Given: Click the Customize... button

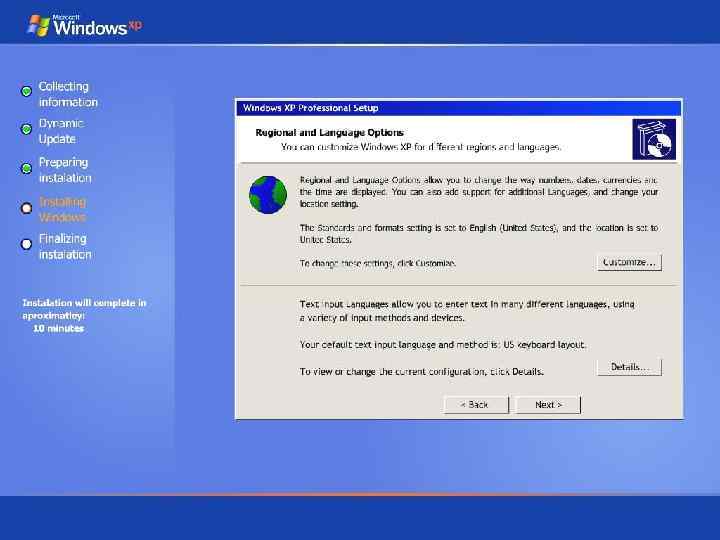Looking at the screenshot, I should (x=630, y=262).
